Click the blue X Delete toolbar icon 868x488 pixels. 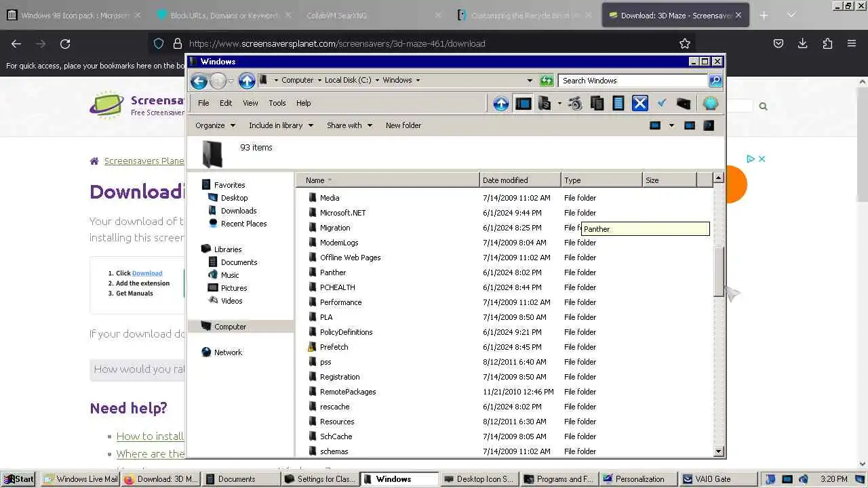coord(640,104)
